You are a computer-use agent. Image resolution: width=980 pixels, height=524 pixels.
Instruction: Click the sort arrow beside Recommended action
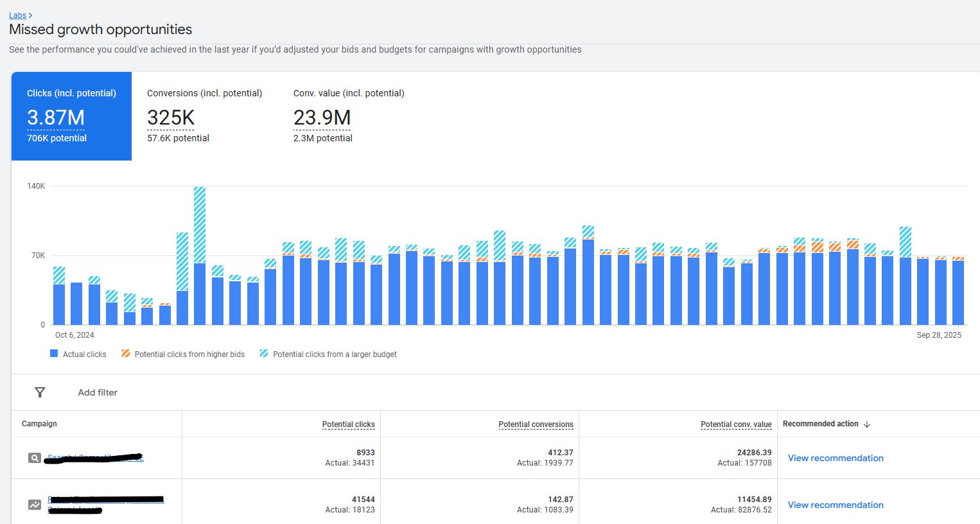click(867, 424)
